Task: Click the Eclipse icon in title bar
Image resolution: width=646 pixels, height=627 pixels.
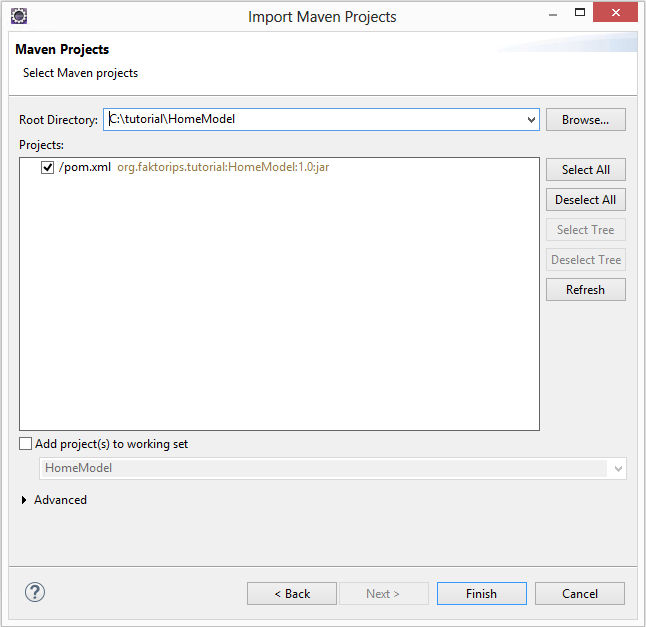Action: tap(18, 16)
